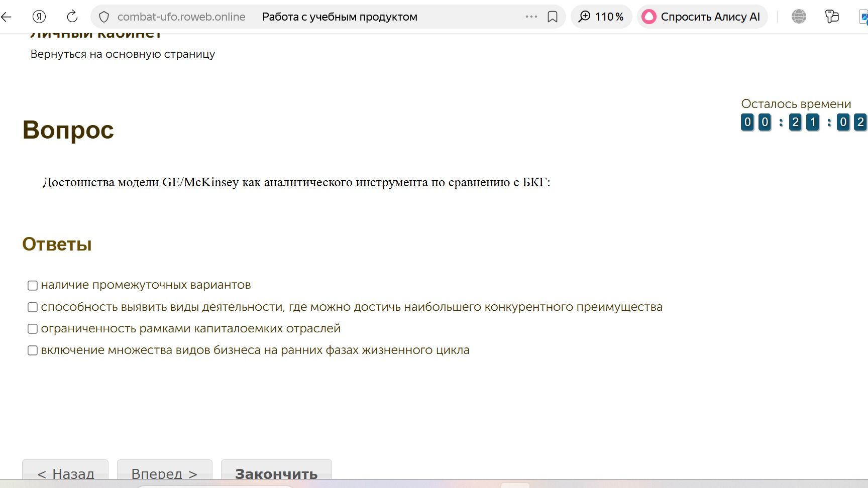Check 'включение множества видов бизнеса' checkbox
The height and width of the screenshot is (488, 868).
coord(33,350)
